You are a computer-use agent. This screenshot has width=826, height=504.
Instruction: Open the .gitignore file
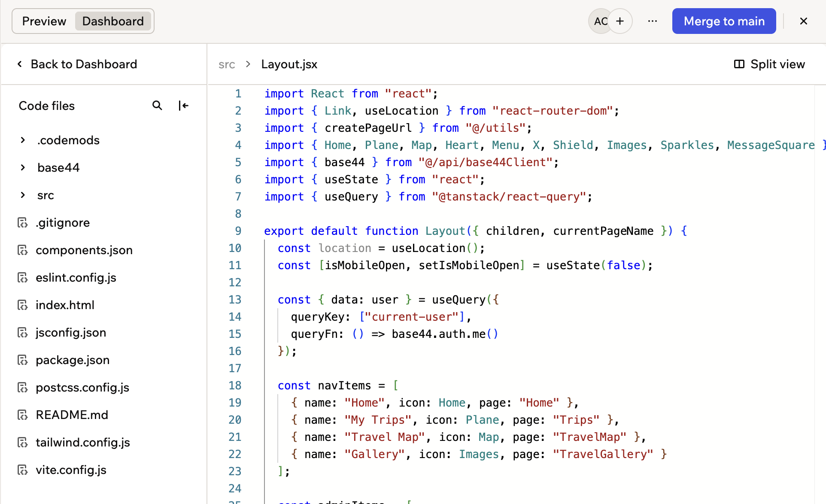63,223
